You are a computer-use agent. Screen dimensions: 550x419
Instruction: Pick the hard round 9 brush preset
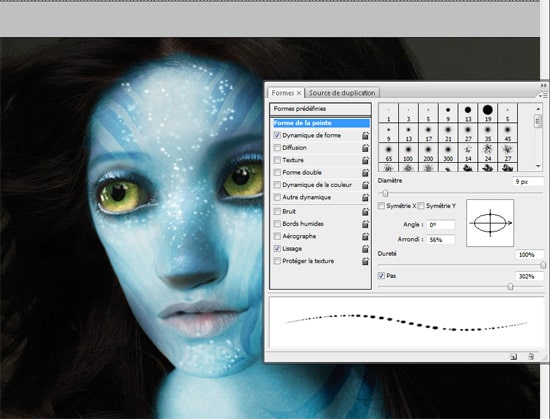click(x=448, y=113)
